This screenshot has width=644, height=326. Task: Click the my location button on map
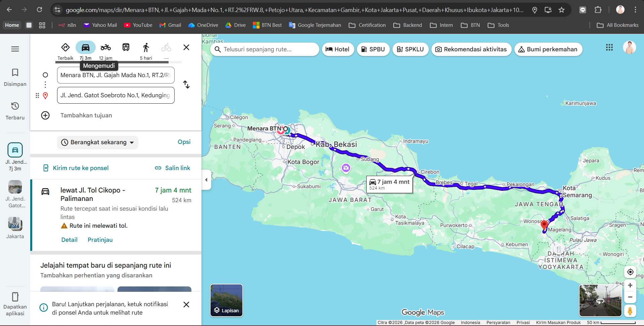630,272
